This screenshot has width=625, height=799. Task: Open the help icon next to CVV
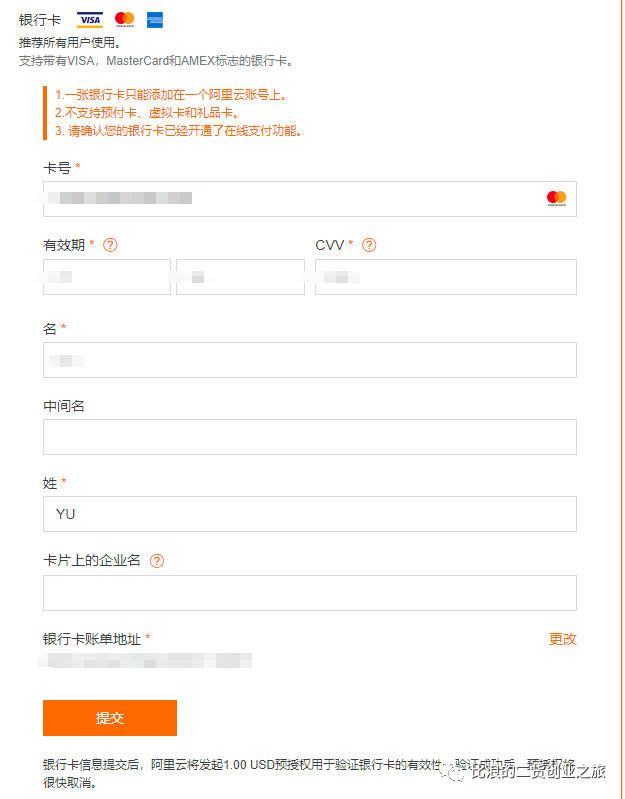[x=369, y=245]
